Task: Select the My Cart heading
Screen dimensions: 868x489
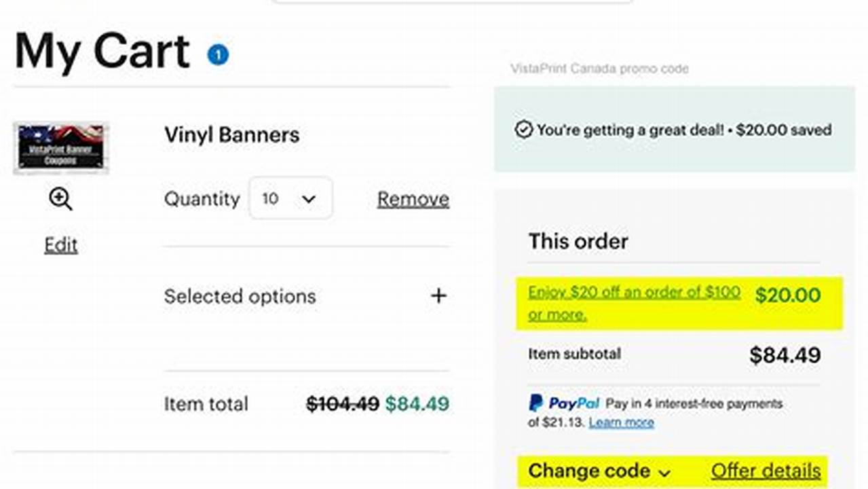Action: pos(100,51)
